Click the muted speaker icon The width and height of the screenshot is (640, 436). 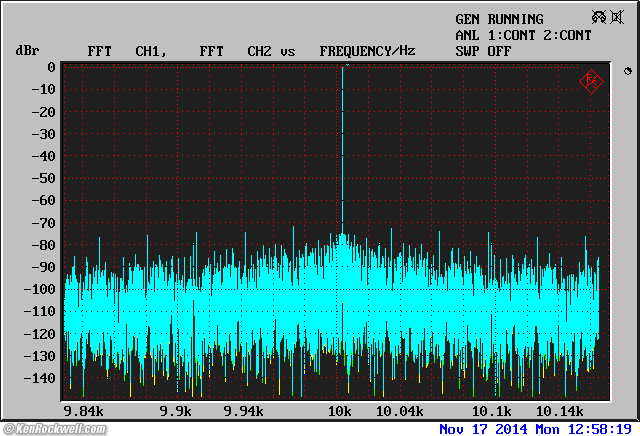point(617,17)
